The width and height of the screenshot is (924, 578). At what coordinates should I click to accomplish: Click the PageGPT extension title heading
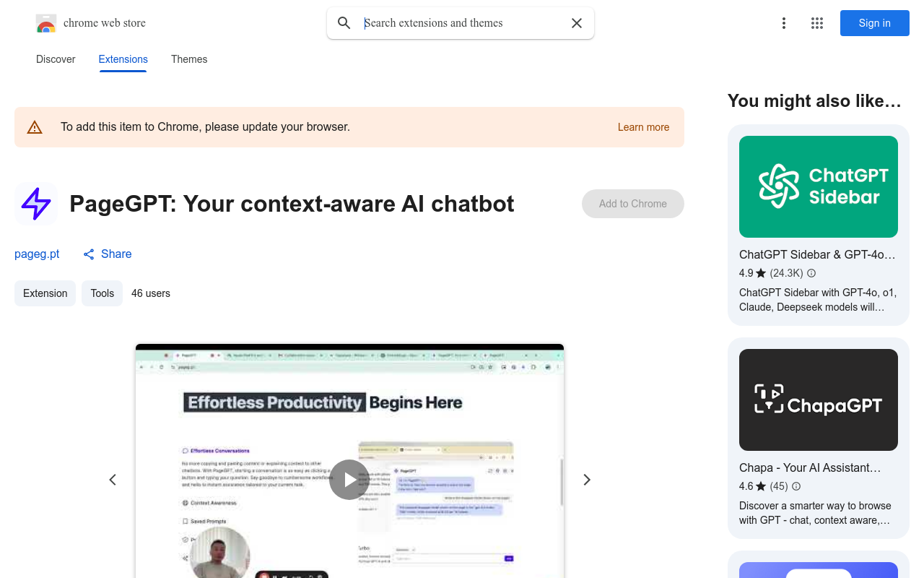292,204
